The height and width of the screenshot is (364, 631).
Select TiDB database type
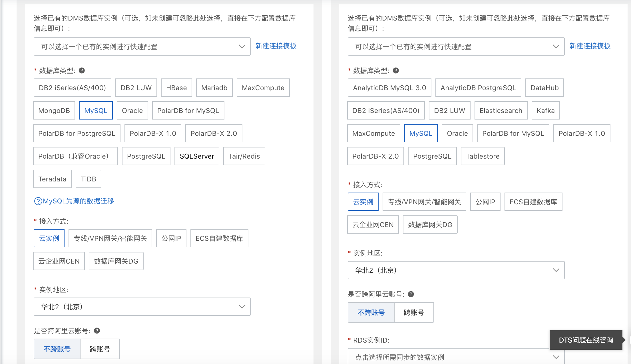tap(89, 179)
